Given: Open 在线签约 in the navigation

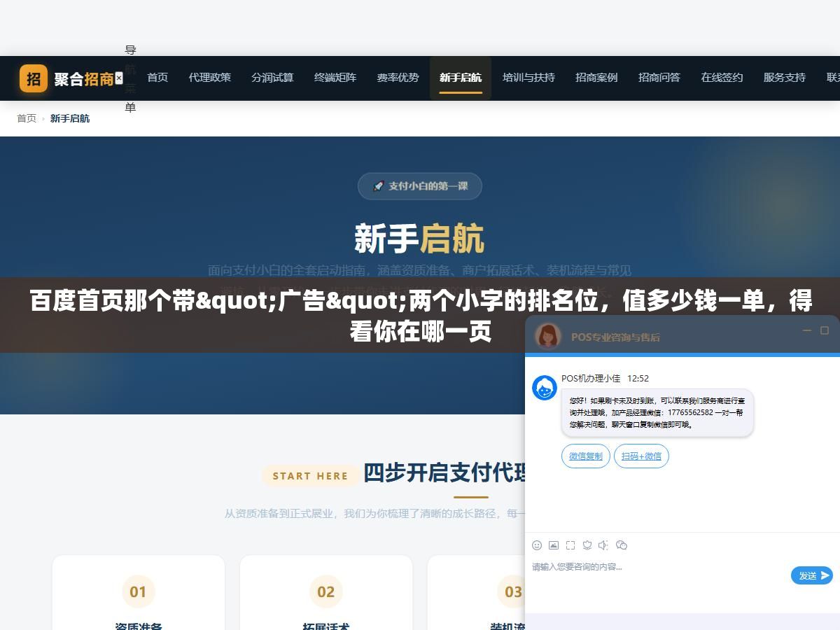Looking at the screenshot, I should (722, 78).
